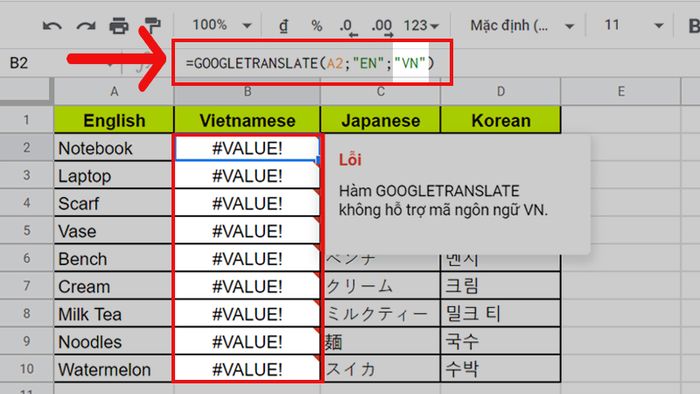This screenshot has width=700, height=394.
Task: Select #VALUE! cell in Bench row
Action: click(247, 258)
